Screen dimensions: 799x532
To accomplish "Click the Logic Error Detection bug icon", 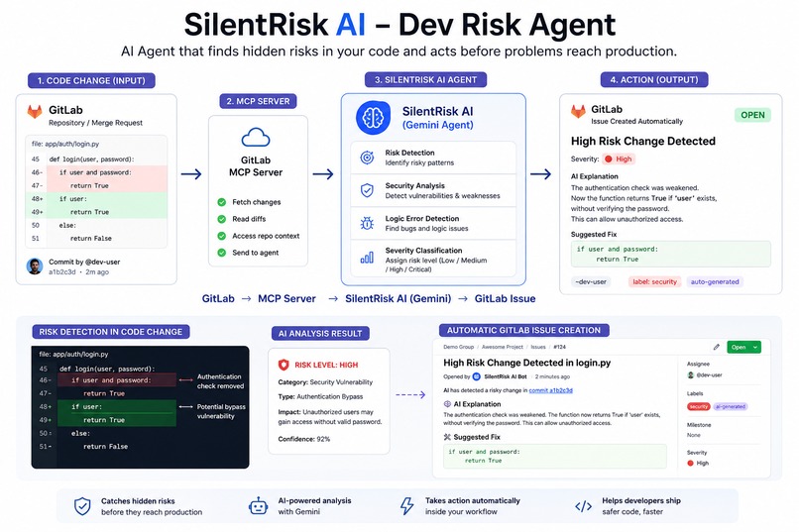I will click(367, 223).
